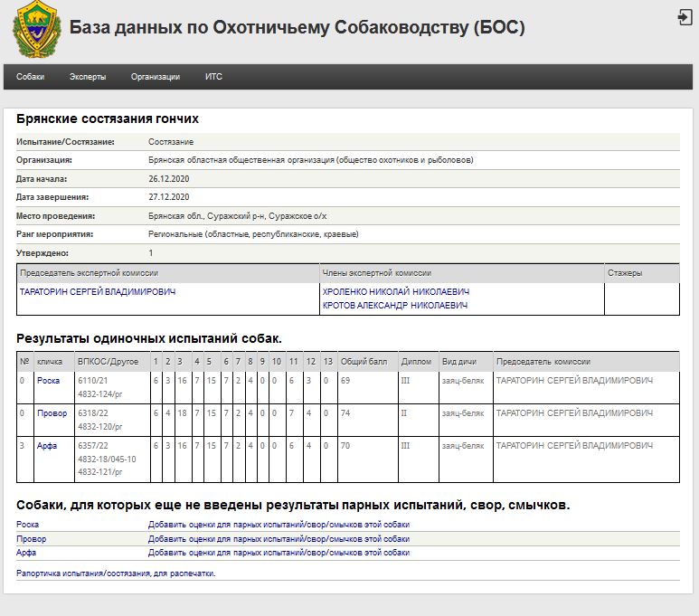699x616 pixels.
Task: Open expert ХРОЛЕНКО НИКОЛАЙ НИКОЛАЕВИЧ link
Action: point(395,292)
